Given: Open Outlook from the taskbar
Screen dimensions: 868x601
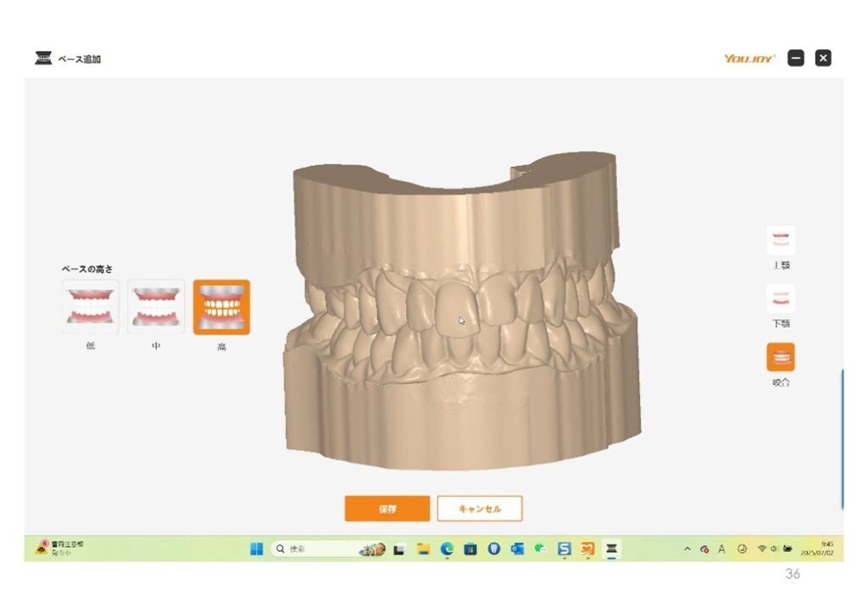Looking at the screenshot, I should click(517, 549).
